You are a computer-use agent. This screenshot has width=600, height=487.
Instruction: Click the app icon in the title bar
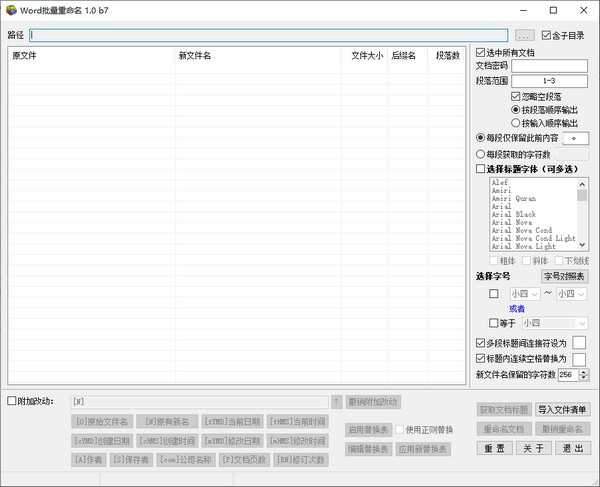11,10
